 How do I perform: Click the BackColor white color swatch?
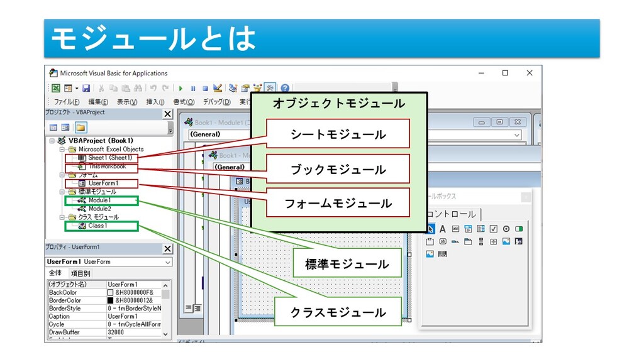[110, 293]
